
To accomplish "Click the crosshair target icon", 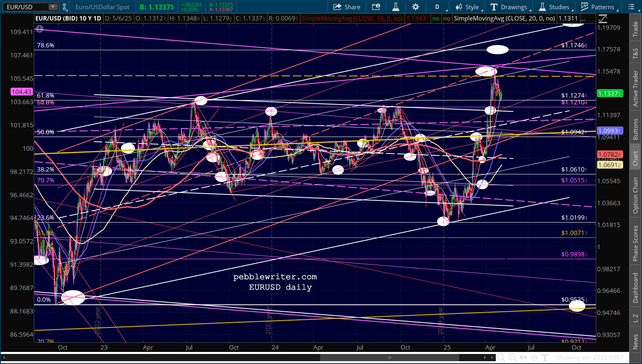I will (x=534, y=358).
